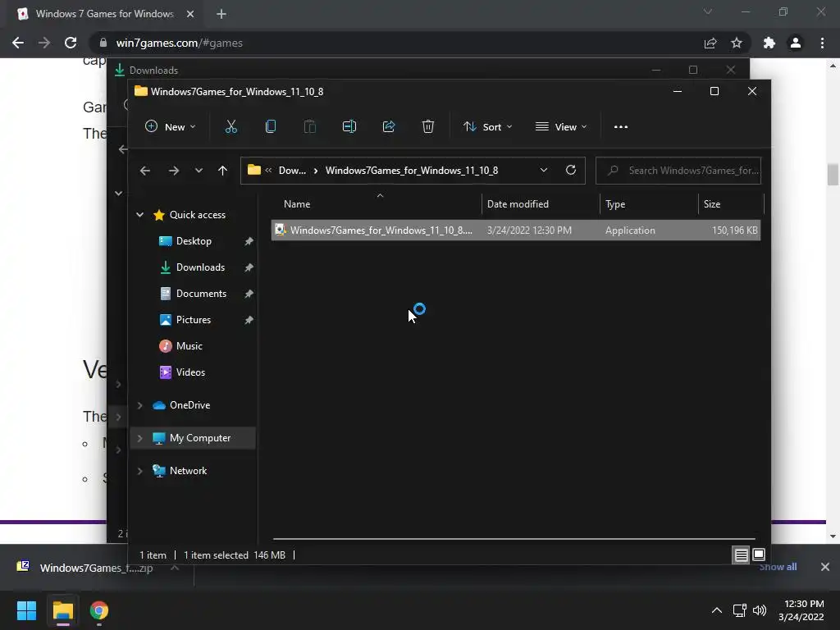This screenshot has width=840, height=630.
Task: Open the View dropdown menu
Action: (x=561, y=127)
